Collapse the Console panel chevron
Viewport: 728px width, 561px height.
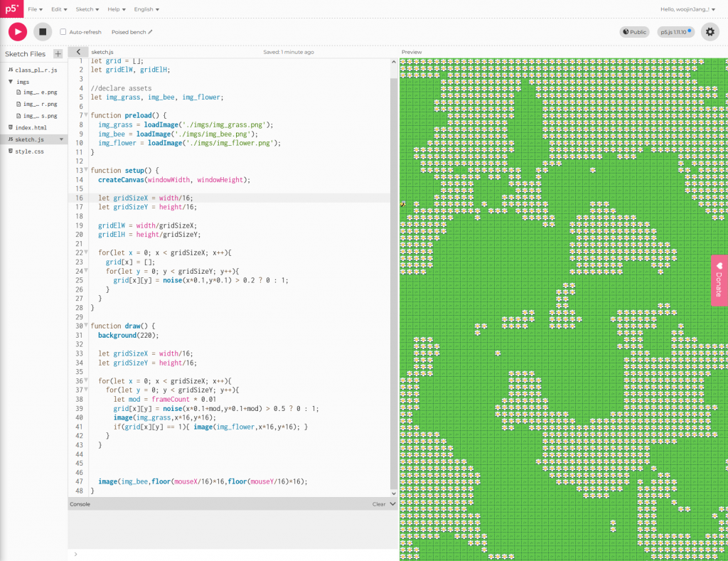click(392, 504)
